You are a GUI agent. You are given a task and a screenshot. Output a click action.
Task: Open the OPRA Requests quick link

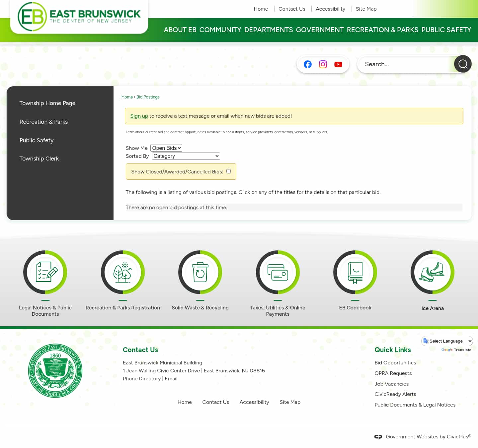pos(393,373)
